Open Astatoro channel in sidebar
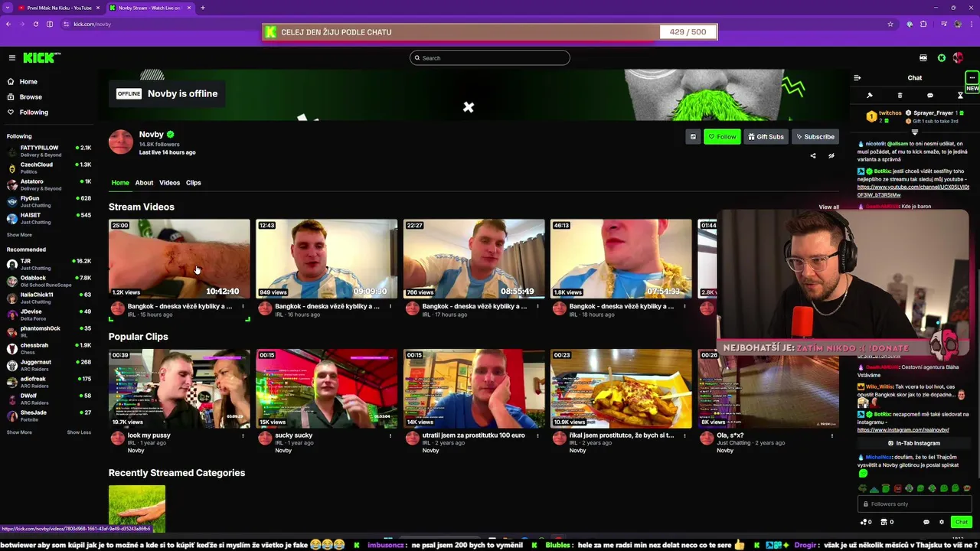This screenshot has height=551, width=980. 47,184
